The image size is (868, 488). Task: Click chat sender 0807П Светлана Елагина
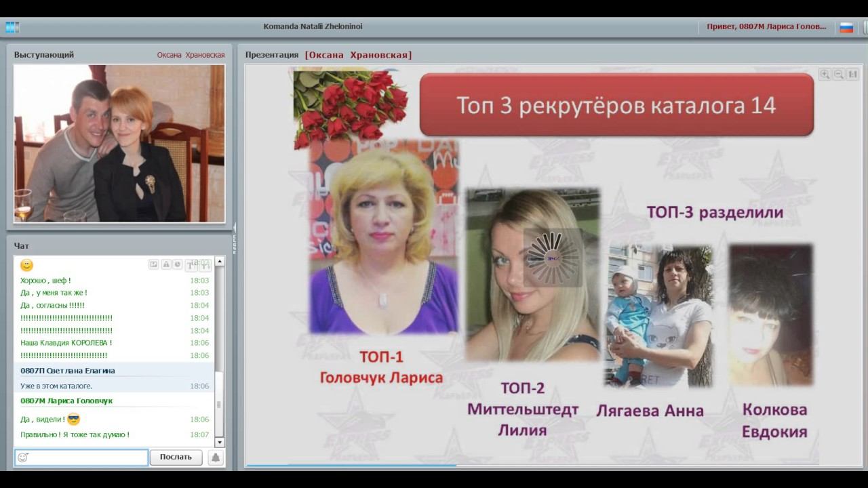pyautogui.click(x=67, y=371)
